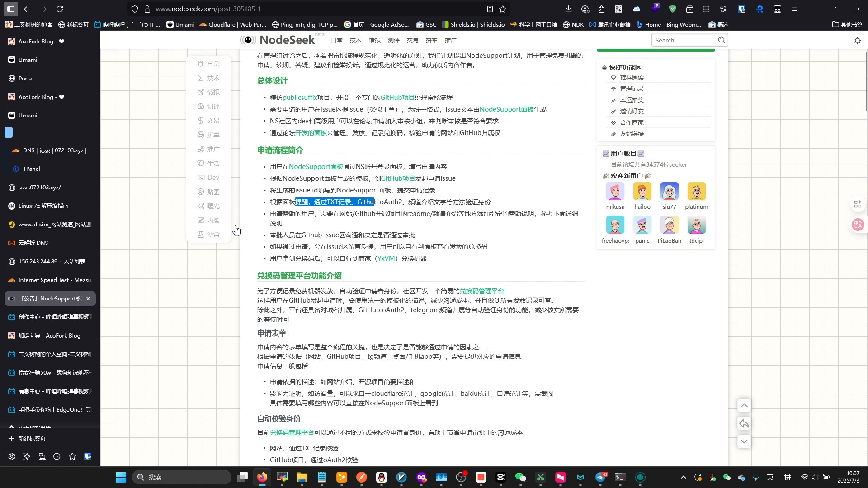Open Firefox application hamburger menu
The image size is (868, 488).
click(x=794, y=9)
